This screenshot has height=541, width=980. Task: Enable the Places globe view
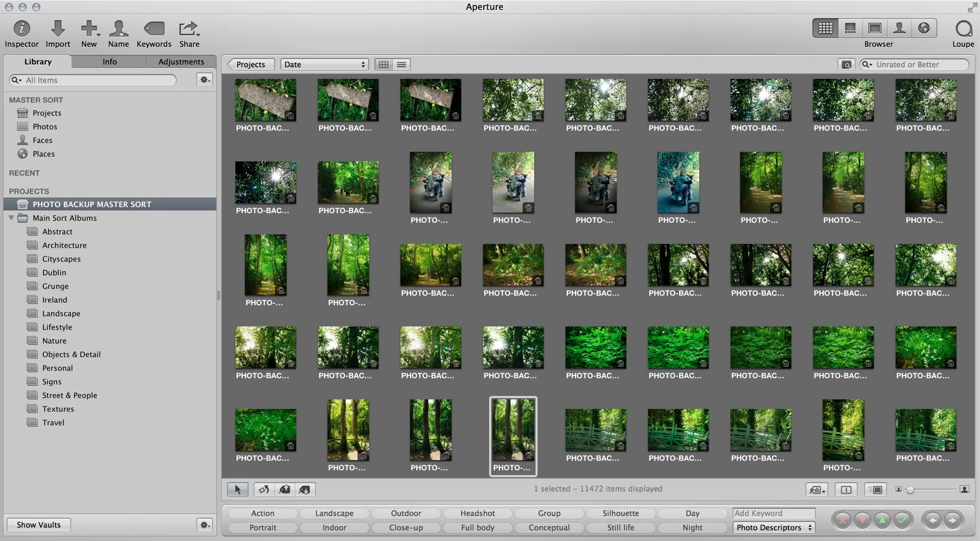(924, 28)
